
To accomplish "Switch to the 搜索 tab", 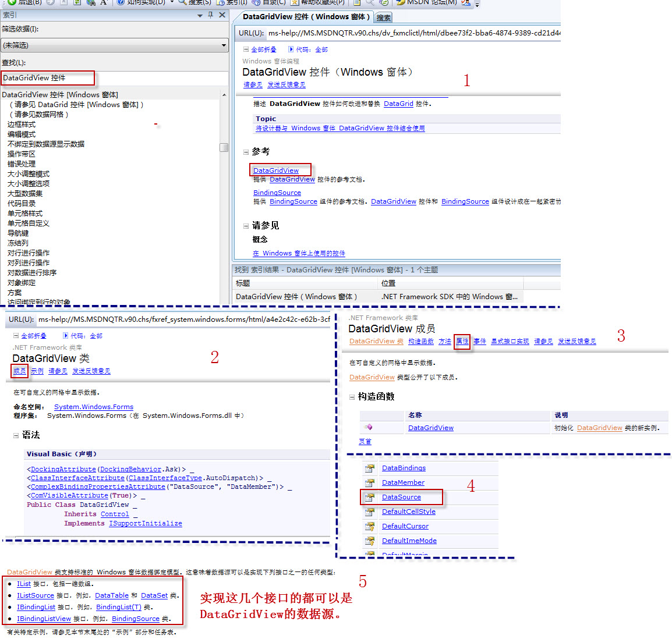I will (x=383, y=17).
